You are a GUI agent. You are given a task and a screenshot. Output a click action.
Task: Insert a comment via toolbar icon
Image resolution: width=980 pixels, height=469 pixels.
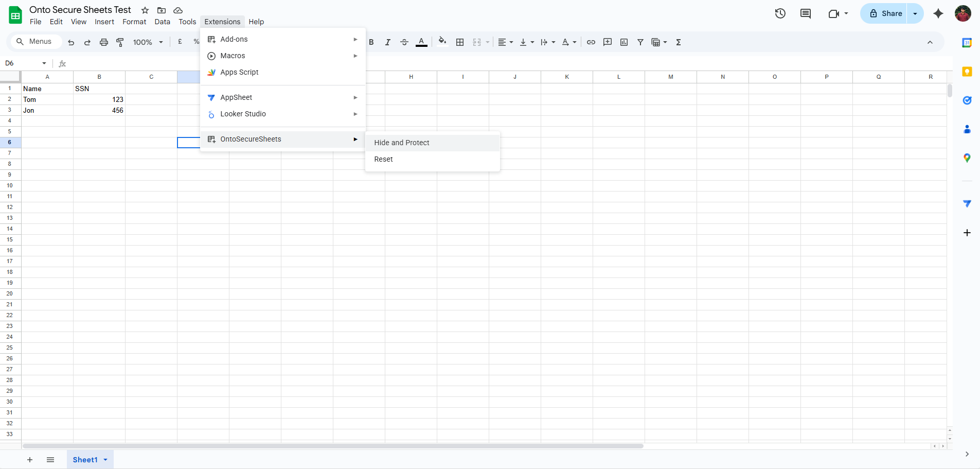(607, 42)
